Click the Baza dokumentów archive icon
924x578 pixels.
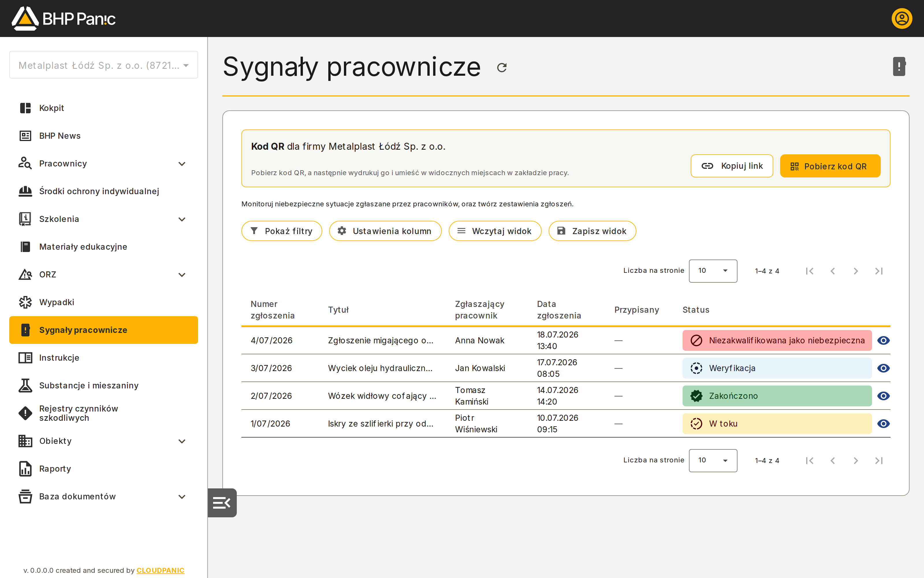coord(25,496)
